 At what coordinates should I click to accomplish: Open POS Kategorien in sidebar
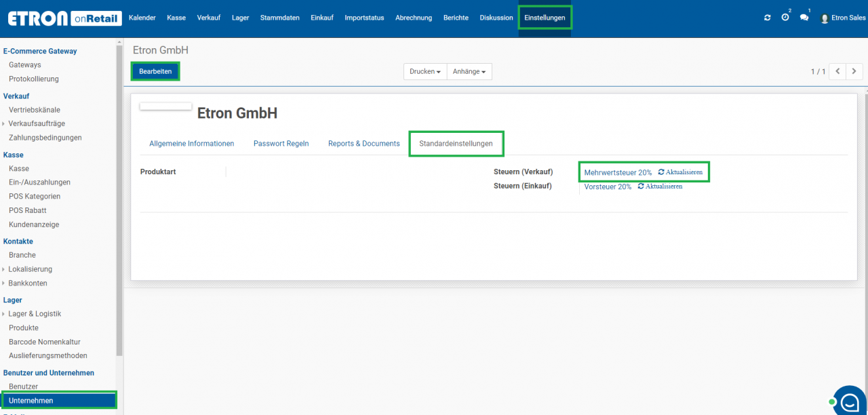(35, 197)
